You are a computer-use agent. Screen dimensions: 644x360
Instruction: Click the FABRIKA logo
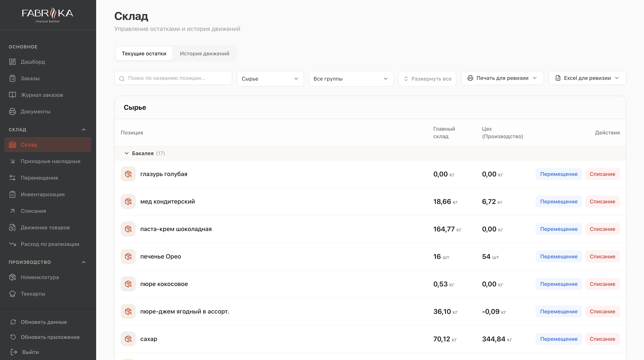(48, 15)
